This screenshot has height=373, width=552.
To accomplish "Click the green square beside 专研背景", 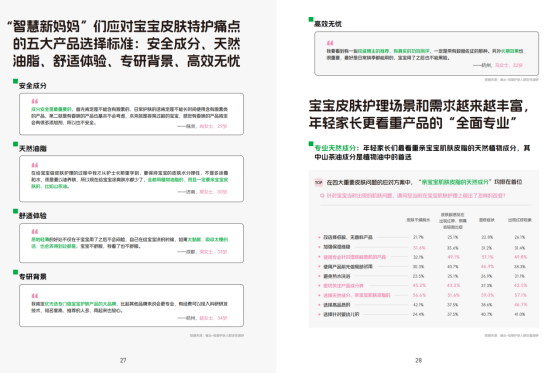I will click(x=15, y=272).
